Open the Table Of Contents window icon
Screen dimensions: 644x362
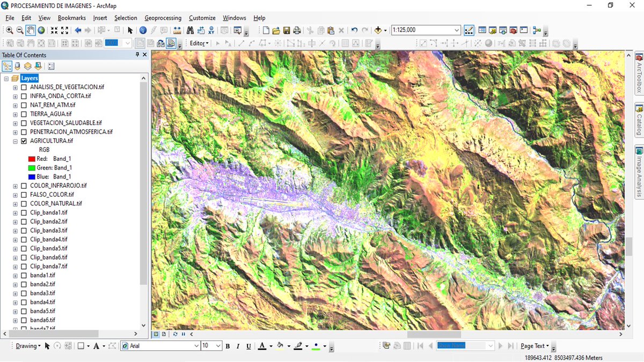[482, 30]
